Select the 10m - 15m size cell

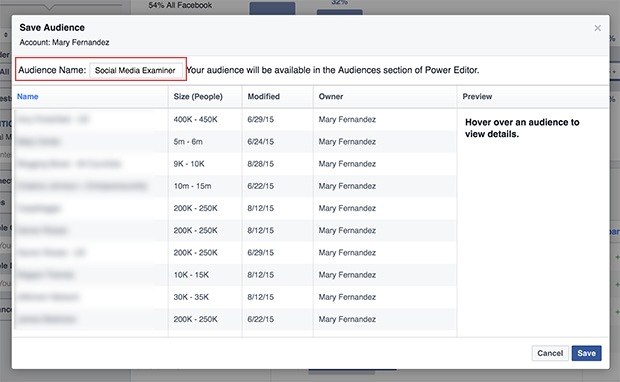(193, 186)
